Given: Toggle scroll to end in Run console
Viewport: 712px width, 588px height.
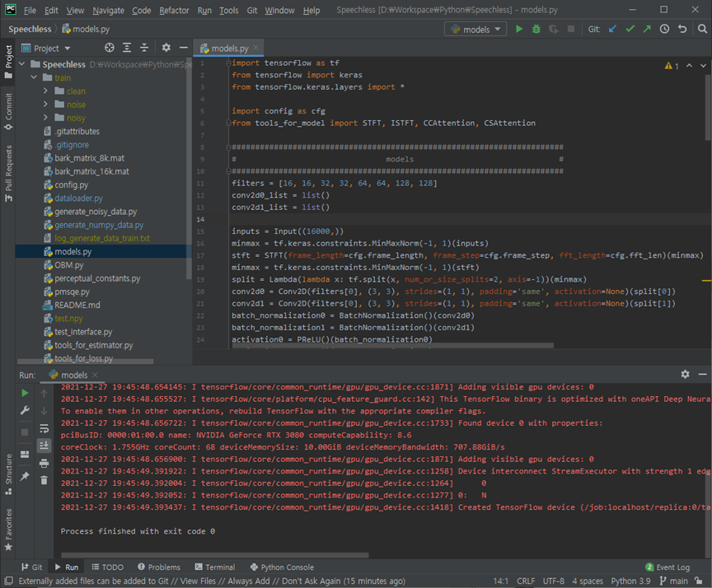Looking at the screenshot, I should pos(44,446).
